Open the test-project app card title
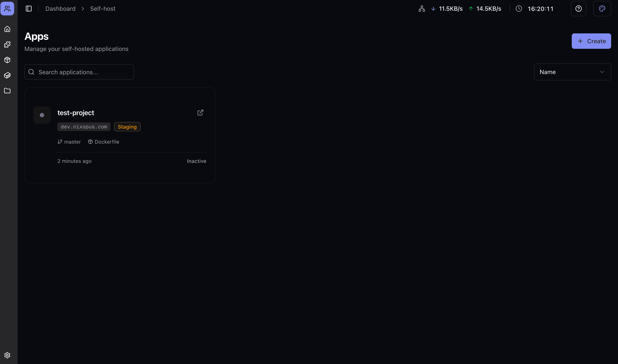 (x=76, y=113)
